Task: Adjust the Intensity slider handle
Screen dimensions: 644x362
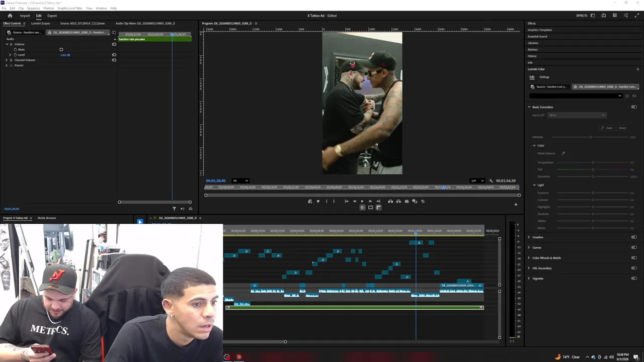Action: [x=591, y=137]
